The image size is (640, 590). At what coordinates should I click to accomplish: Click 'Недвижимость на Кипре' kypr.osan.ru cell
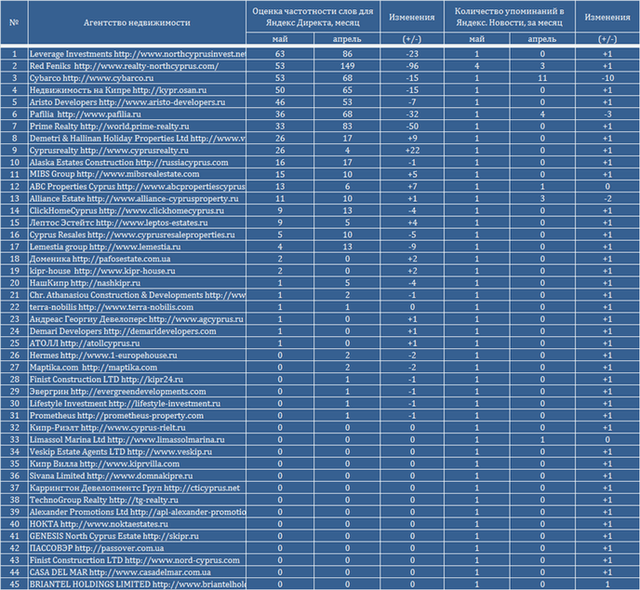click(x=137, y=90)
